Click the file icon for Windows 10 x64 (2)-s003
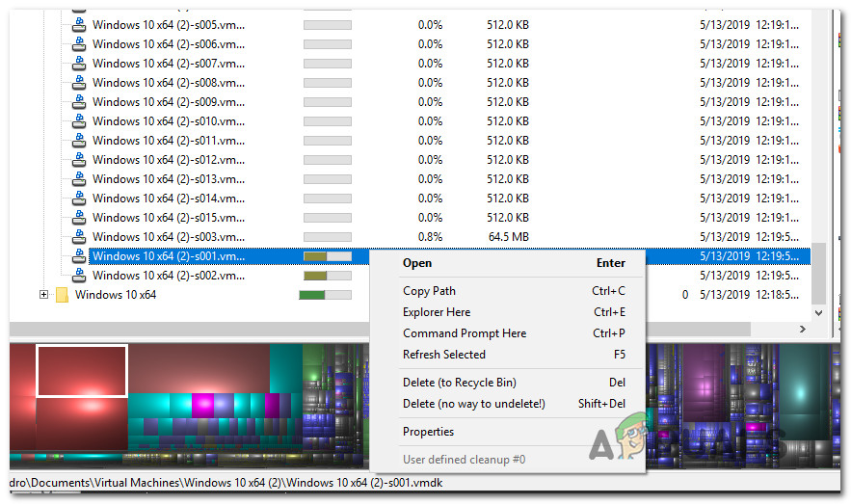This screenshot has height=504, width=851. [x=79, y=236]
